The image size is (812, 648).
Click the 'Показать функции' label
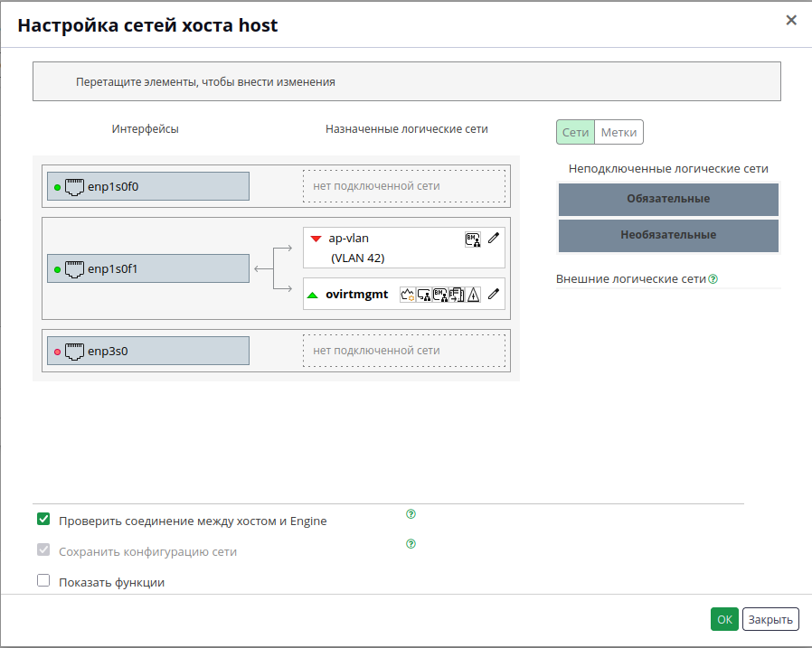click(x=112, y=582)
